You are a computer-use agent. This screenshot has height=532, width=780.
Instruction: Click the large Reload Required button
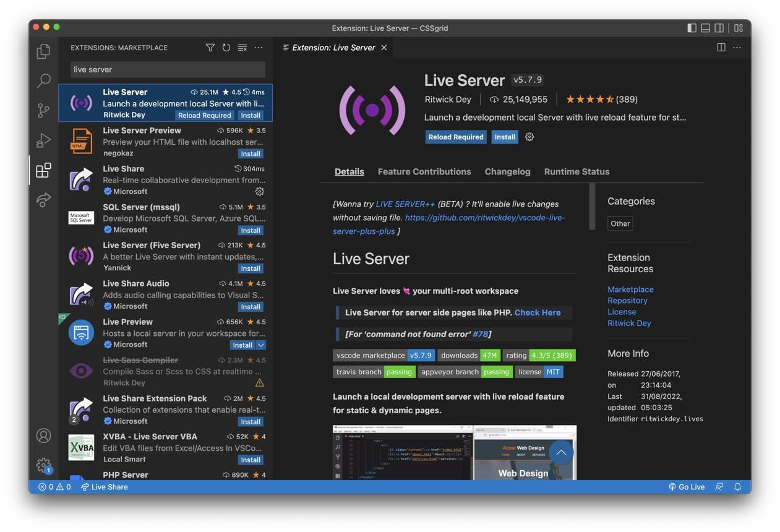tap(456, 137)
